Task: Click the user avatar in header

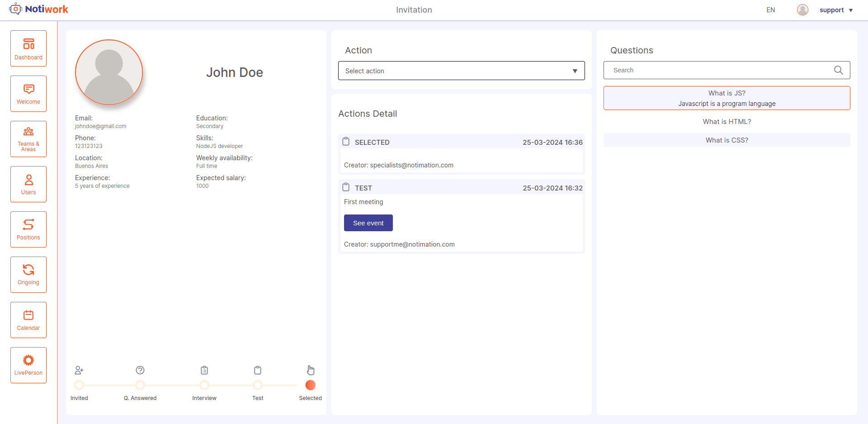Action: tap(802, 10)
